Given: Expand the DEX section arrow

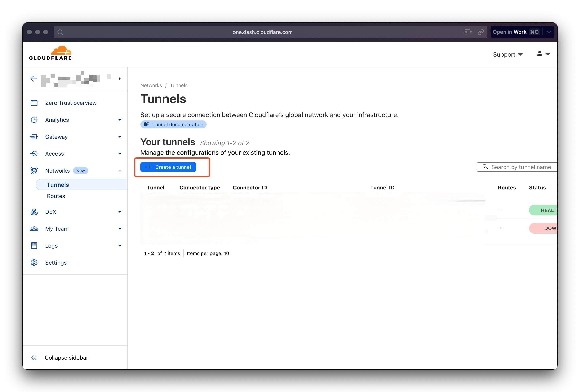Looking at the screenshot, I should point(120,212).
